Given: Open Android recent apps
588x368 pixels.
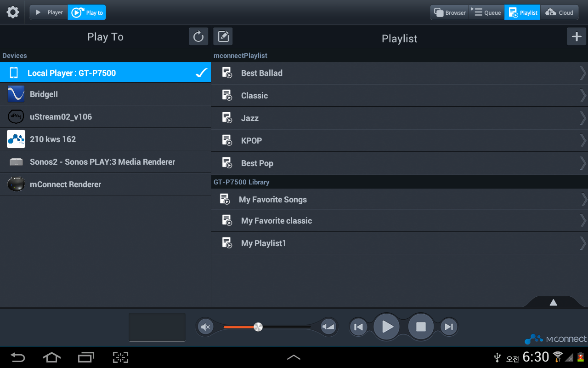Looking at the screenshot, I should point(86,357).
